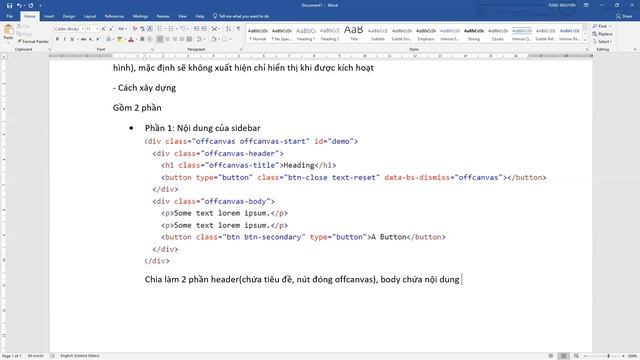Expand the Styles gallery

(585, 40)
